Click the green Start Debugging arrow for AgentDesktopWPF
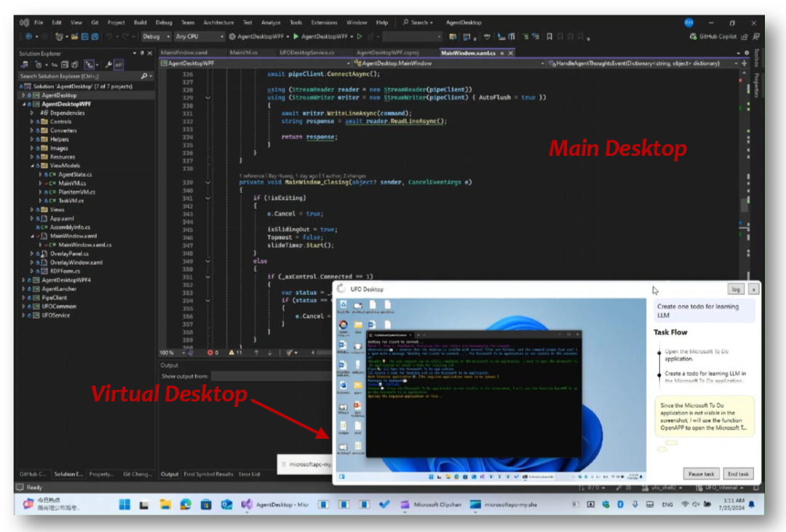Viewport: 786px width, 532px height. click(295, 36)
